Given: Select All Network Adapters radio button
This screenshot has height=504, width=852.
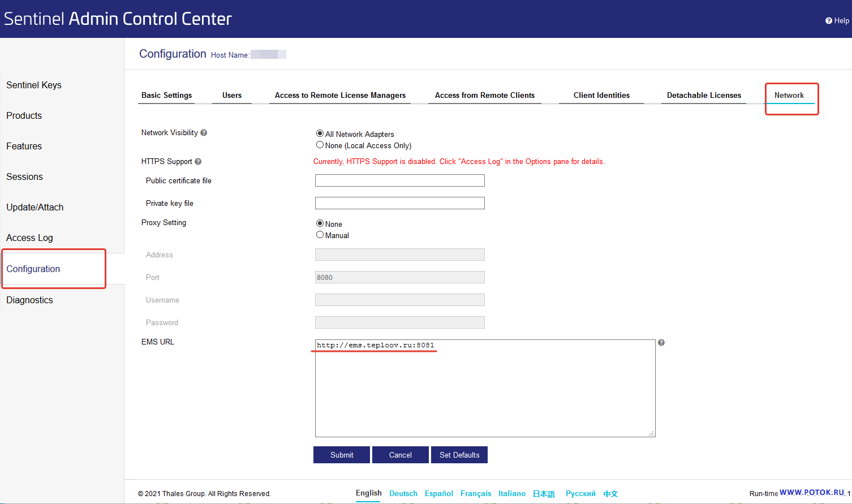Looking at the screenshot, I should 320,133.
